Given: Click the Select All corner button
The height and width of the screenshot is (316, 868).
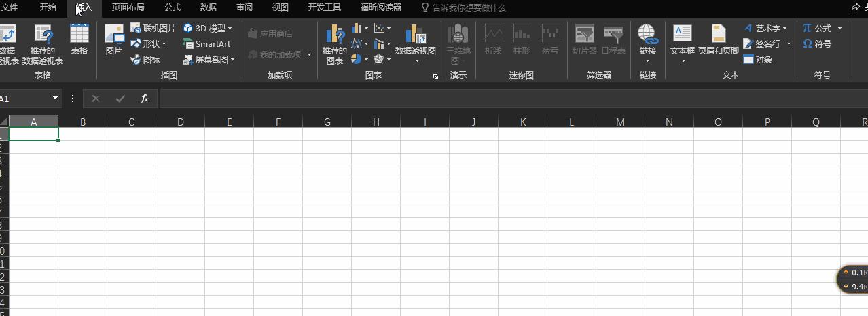Looking at the screenshot, I should [x=4, y=122].
